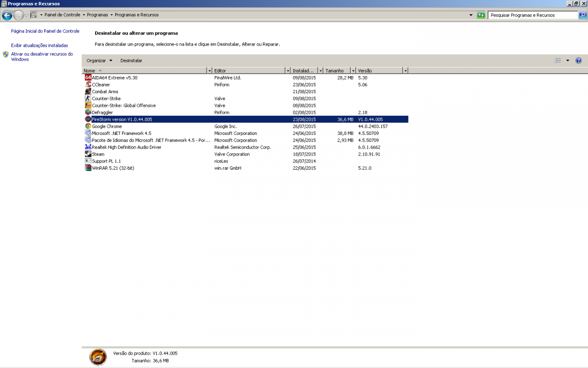This screenshot has width=588, height=368.
Task: Sort by the Tamanho column header
Action: click(x=337, y=71)
